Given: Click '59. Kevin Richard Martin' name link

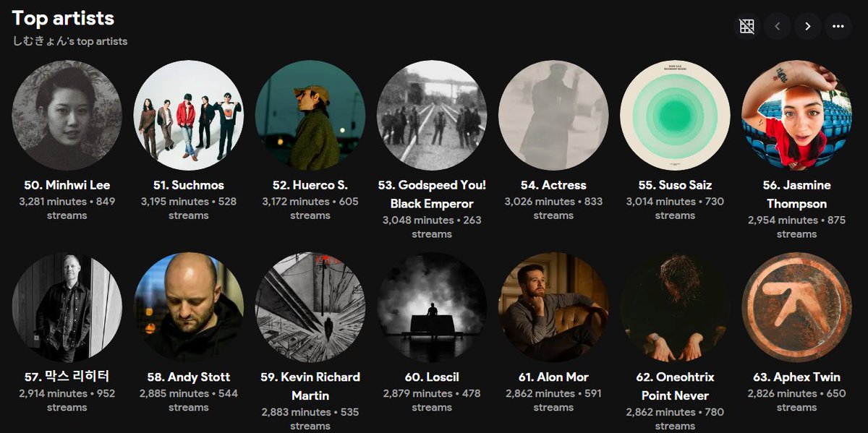Looking at the screenshot, I should pos(310,386).
